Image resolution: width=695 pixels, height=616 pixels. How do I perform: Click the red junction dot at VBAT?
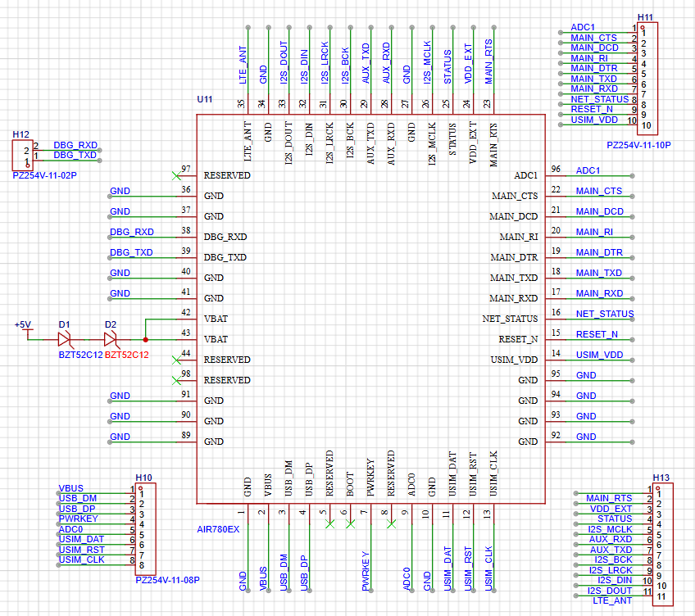pyautogui.click(x=145, y=340)
